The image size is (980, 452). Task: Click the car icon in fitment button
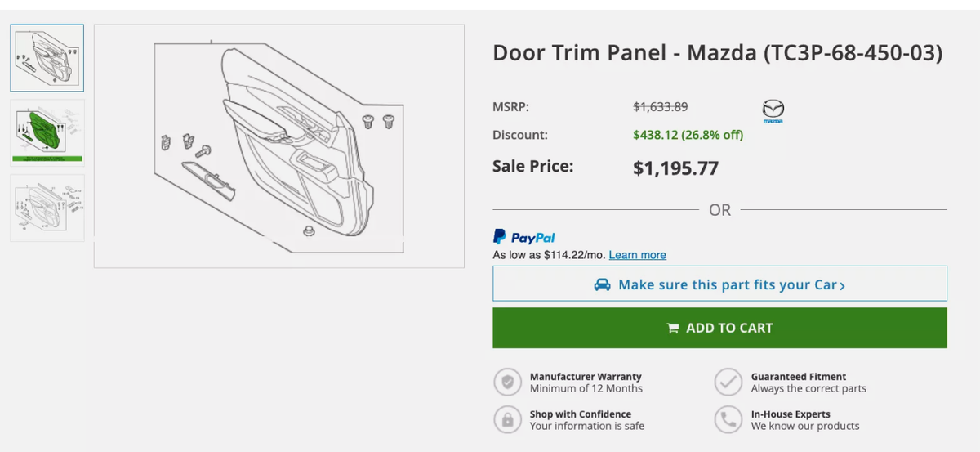tap(603, 284)
